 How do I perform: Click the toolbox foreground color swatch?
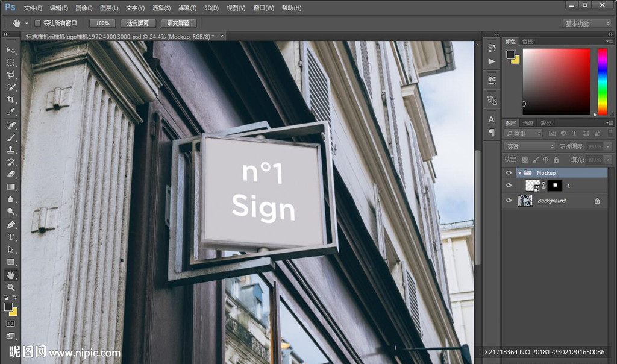8,307
